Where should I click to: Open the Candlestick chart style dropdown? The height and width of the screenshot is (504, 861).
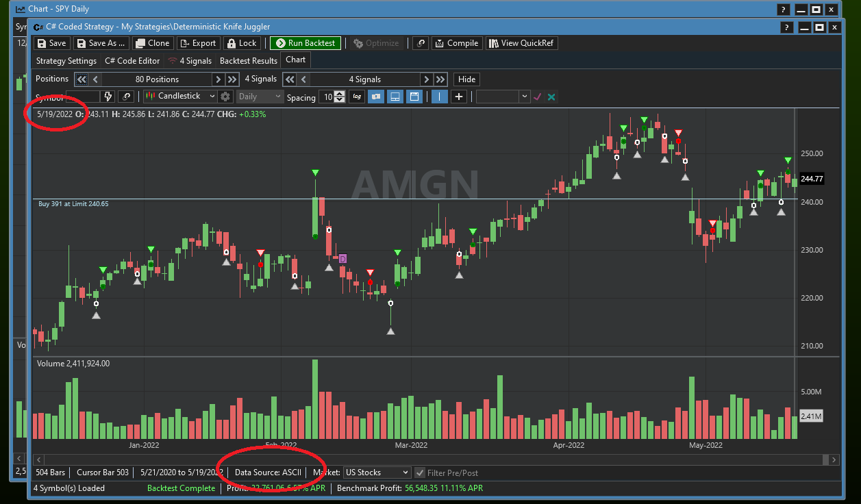[182, 97]
